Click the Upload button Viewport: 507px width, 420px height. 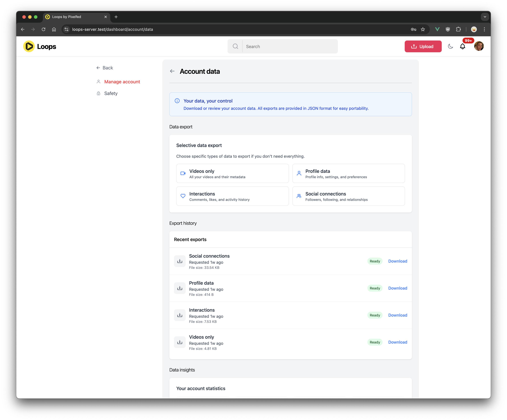(423, 46)
